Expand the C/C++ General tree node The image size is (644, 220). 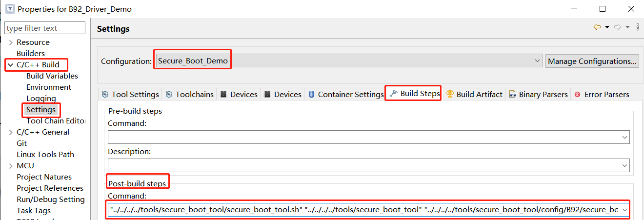pyautogui.click(x=10, y=132)
